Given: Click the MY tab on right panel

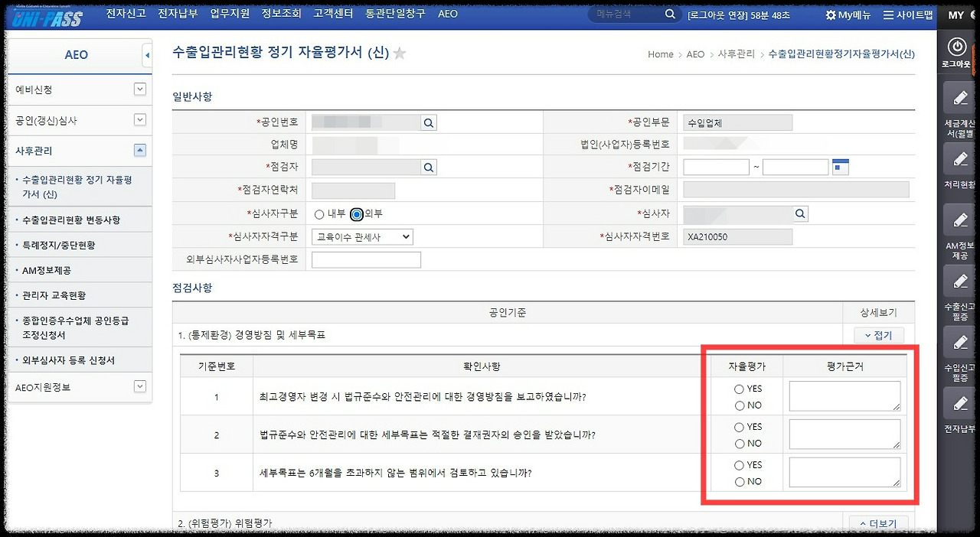Looking at the screenshot, I should pos(956,15).
